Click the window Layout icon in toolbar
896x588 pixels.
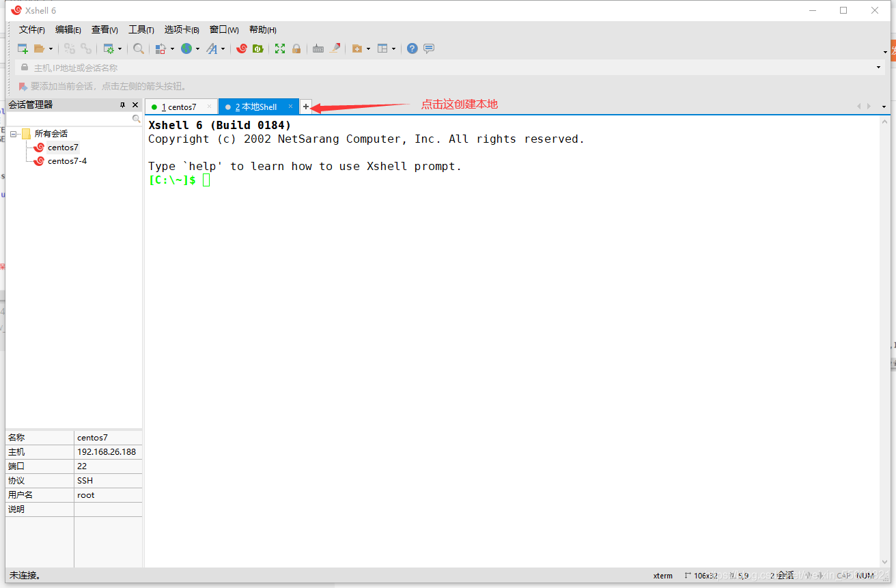[x=382, y=48]
